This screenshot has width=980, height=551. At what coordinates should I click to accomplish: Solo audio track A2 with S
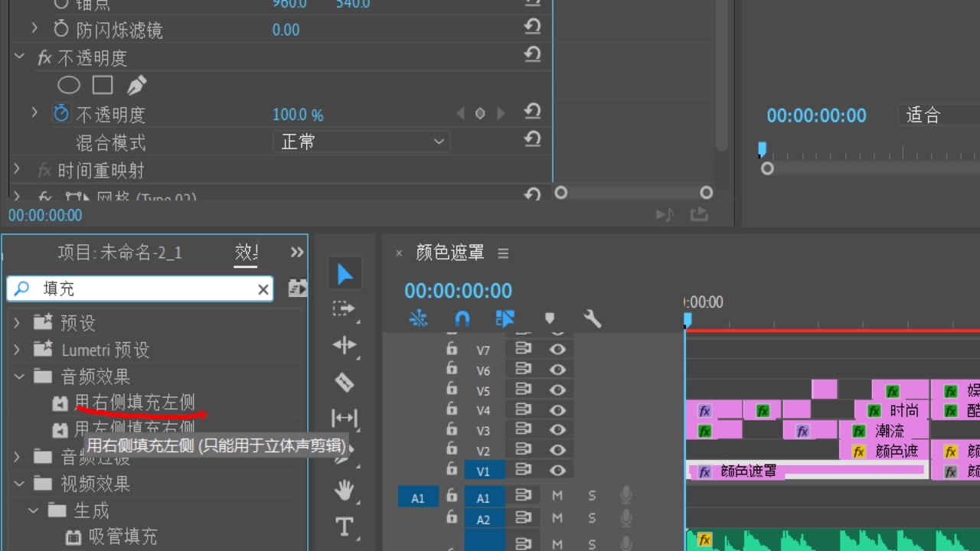click(592, 519)
